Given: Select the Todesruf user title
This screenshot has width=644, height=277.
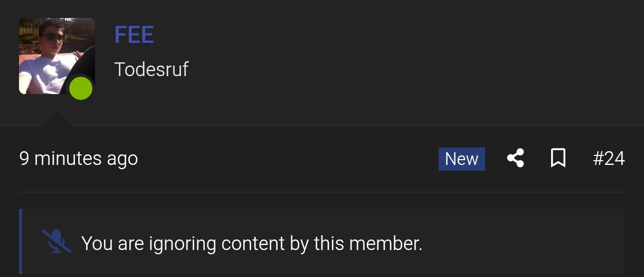Looking at the screenshot, I should [x=151, y=69].
